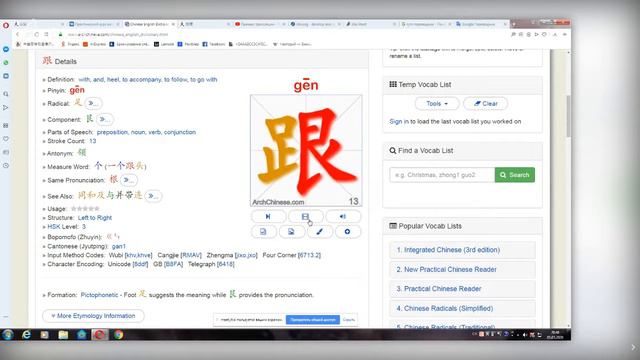Click the browser back arrow

(18, 35)
